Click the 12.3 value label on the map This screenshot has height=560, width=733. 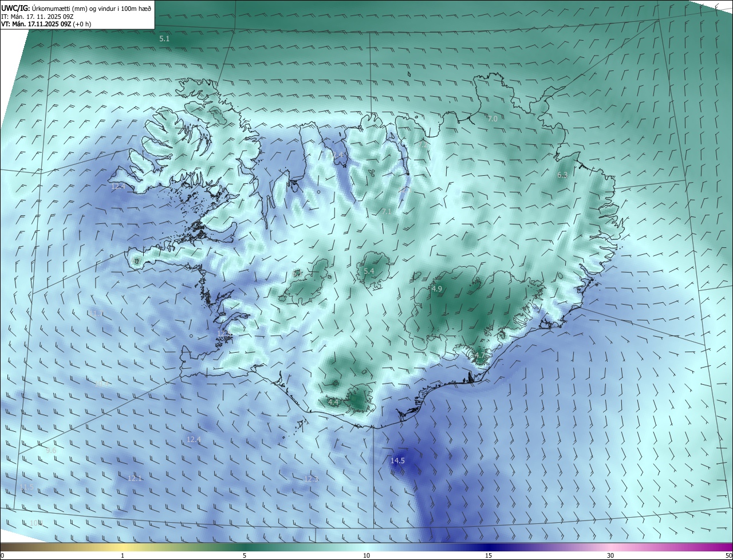[311, 479]
